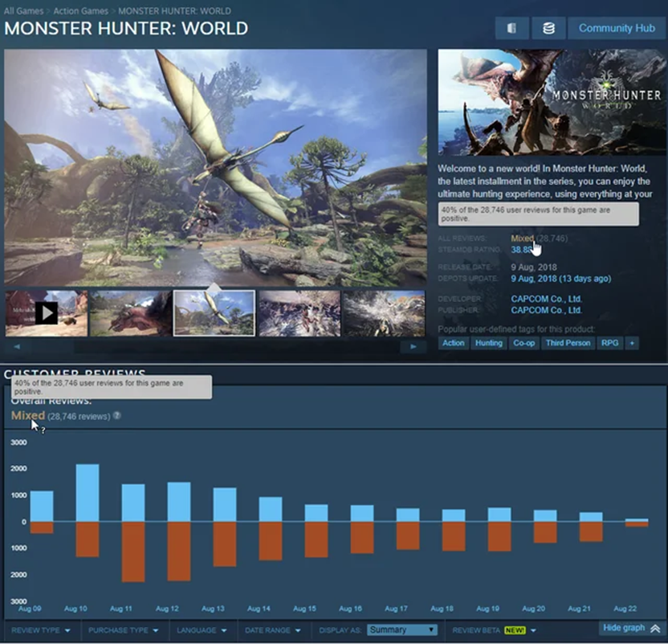The width and height of the screenshot is (668, 644).
Task: Click the Aug 10 positive reviews bar
Action: click(x=88, y=493)
